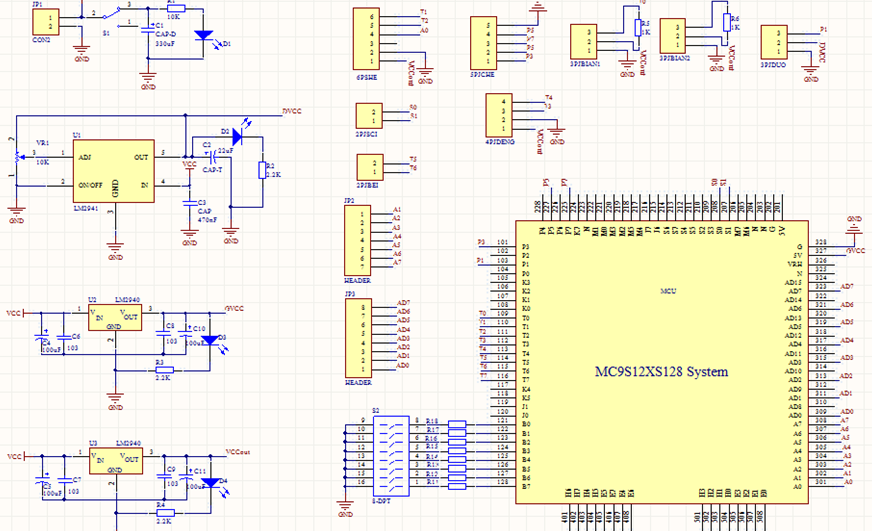Click the T5 net label on 2PJBEI
The height and width of the screenshot is (531, 872).
click(x=413, y=159)
